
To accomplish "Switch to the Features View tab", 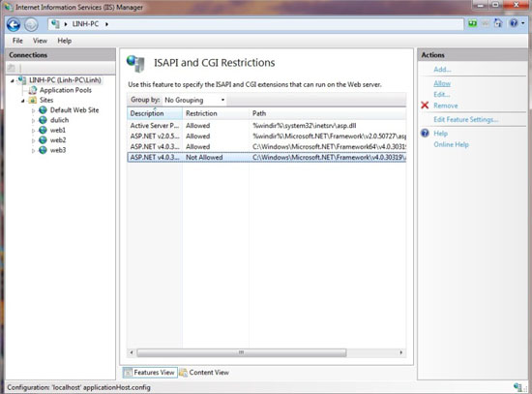I will 150,373.
